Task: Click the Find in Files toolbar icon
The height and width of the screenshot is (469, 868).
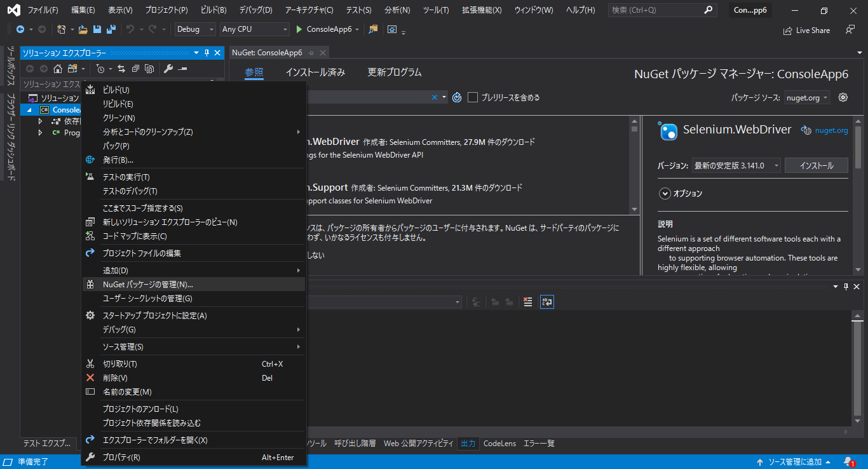Action: (373, 29)
